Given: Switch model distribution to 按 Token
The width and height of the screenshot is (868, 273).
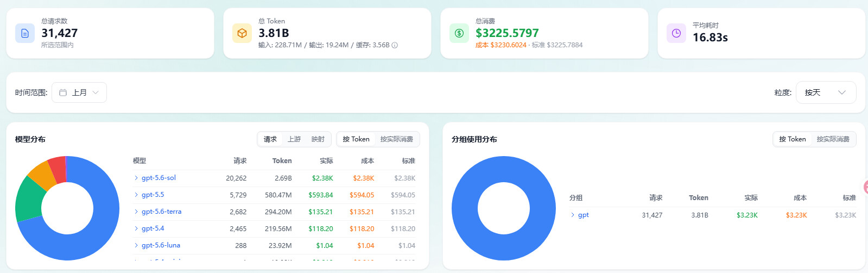Looking at the screenshot, I should coord(356,139).
